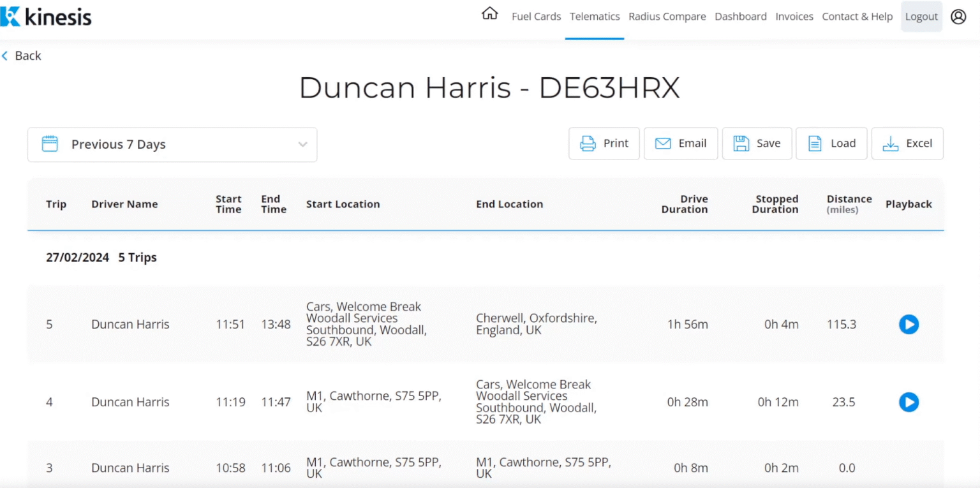Click the user account icon
Image resolution: width=980 pixels, height=488 pixels.
coord(958,17)
